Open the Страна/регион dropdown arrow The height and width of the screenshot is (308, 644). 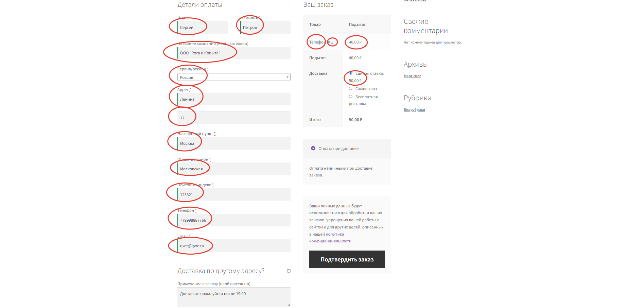click(x=287, y=77)
